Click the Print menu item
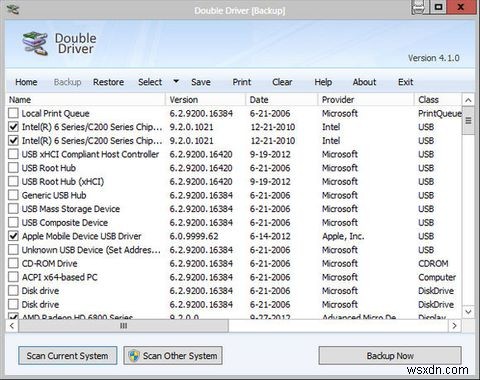 (x=242, y=82)
